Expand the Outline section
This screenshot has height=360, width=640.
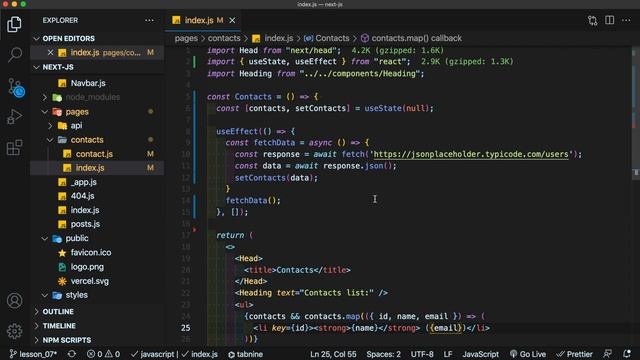(58, 311)
